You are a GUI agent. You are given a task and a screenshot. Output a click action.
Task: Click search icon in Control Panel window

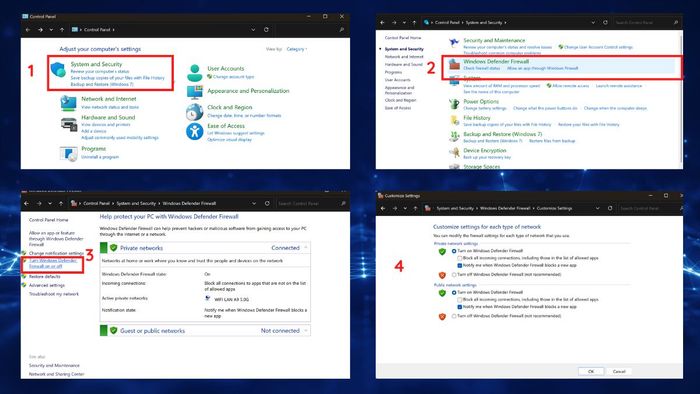(342, 29)
